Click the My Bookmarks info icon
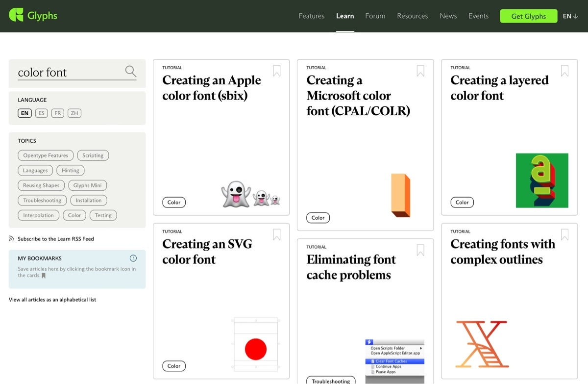Viewport: 588px width, 384px height. 133,258
